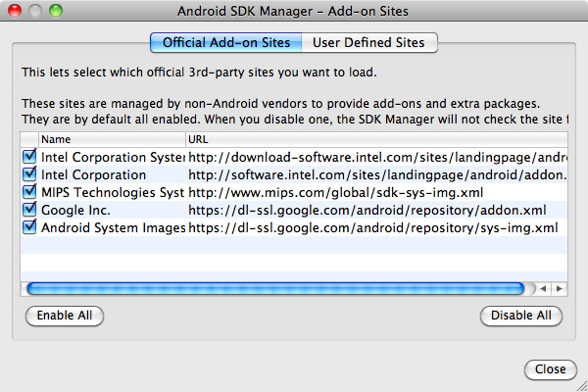Toggle the Intel Corporation site checkbox
Viewport: 588px width, 392px height.
pos(29,174)
